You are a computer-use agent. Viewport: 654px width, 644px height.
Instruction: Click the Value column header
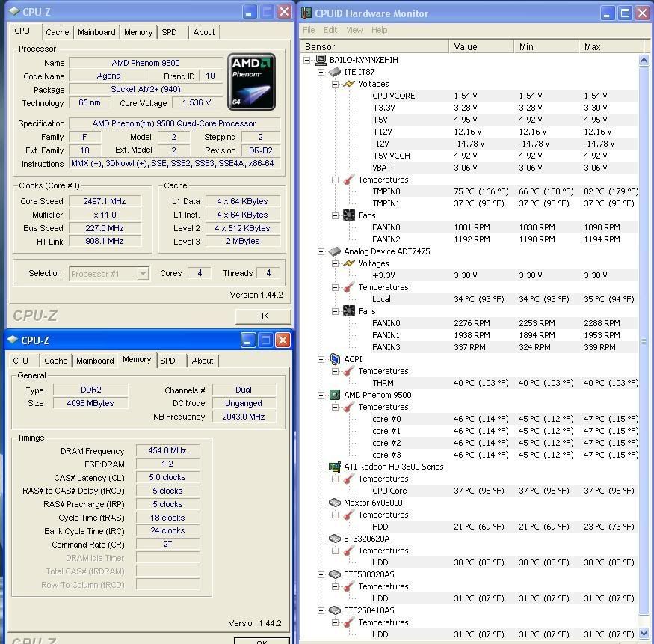(x=481, y=46)
